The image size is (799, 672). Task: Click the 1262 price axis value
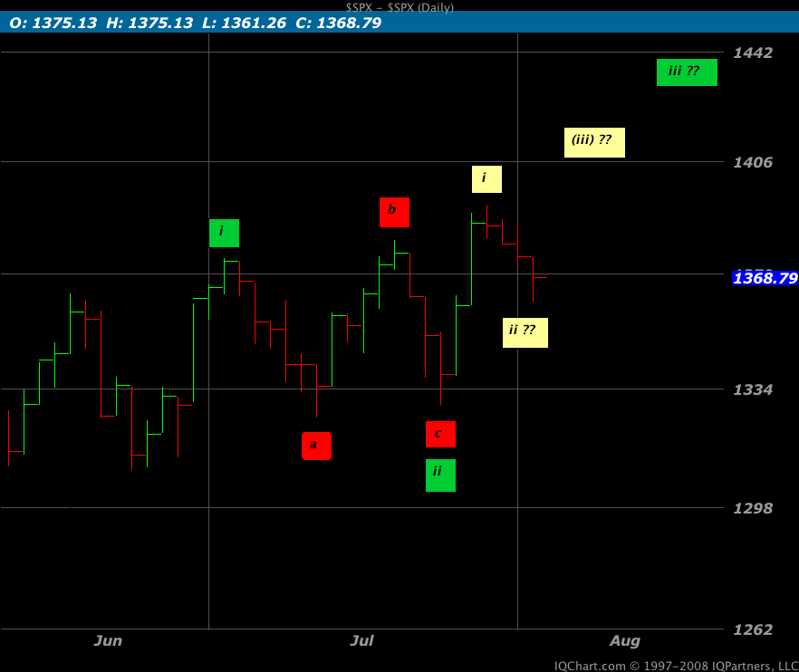[x=753, y=629]
